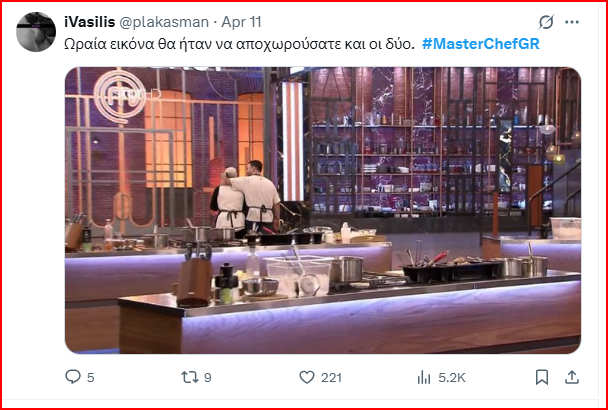Click the share upload-arrow icon
Screen dimensions: 608x410
click(x=572, y=377)
